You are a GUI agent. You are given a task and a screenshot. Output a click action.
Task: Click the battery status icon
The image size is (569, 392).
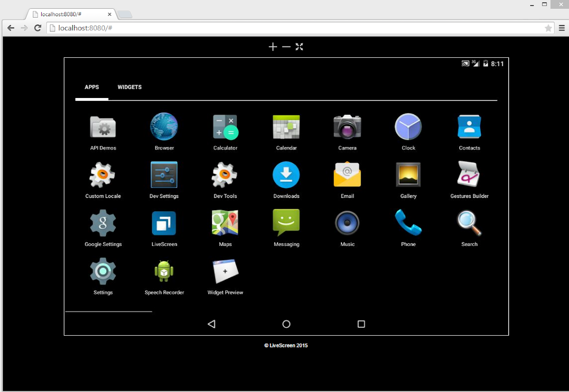[x=486, y=64]
